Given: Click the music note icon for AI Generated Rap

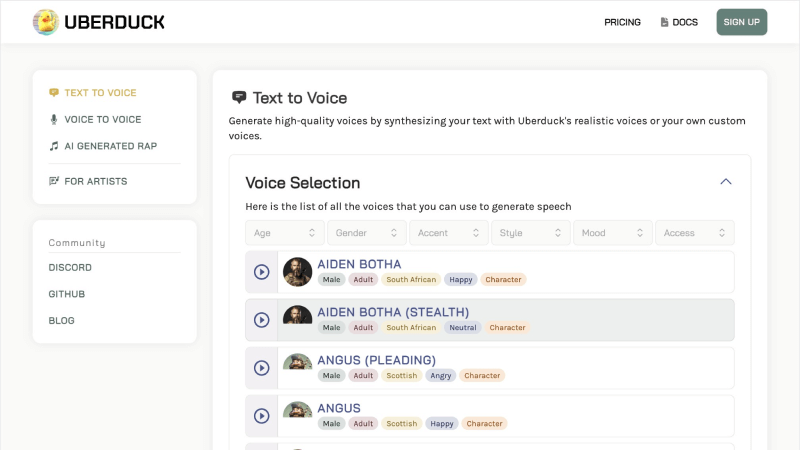Looking at the screenshot, I should [54, 146].
